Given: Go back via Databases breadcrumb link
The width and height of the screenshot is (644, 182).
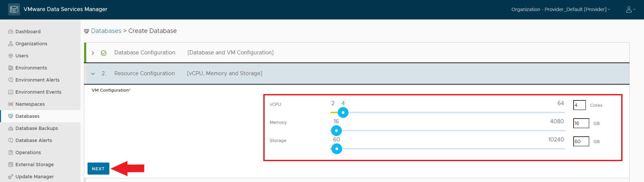Looking at the screenshot, I should 106,31.
